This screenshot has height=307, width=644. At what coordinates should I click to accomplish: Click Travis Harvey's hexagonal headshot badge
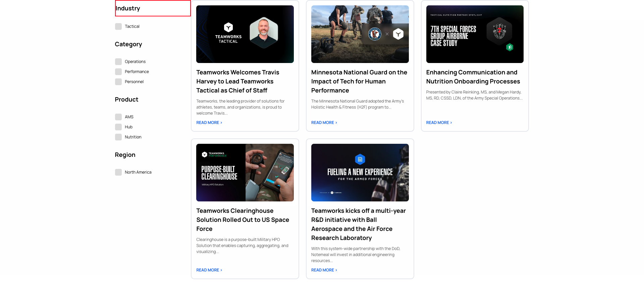[264, 33]
